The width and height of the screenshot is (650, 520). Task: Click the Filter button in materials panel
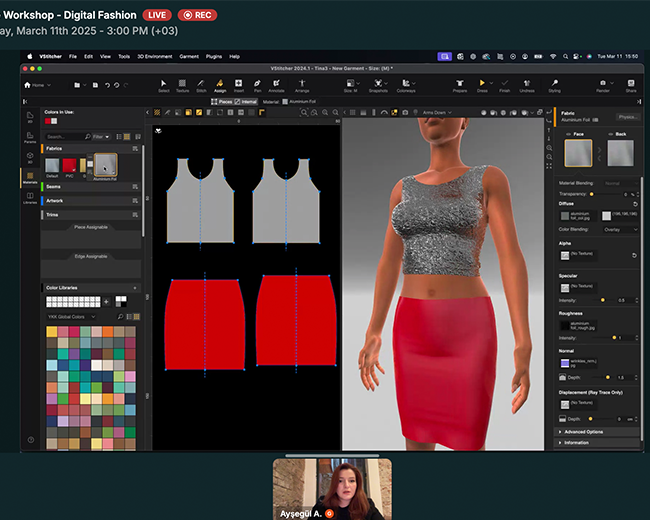pyautogui.click(x=99, y=136)
